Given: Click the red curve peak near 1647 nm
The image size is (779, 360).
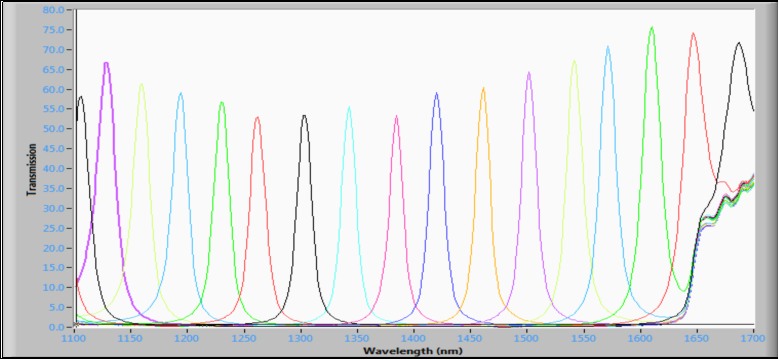Looking at the screenshot, I should (x=693, y=34).
